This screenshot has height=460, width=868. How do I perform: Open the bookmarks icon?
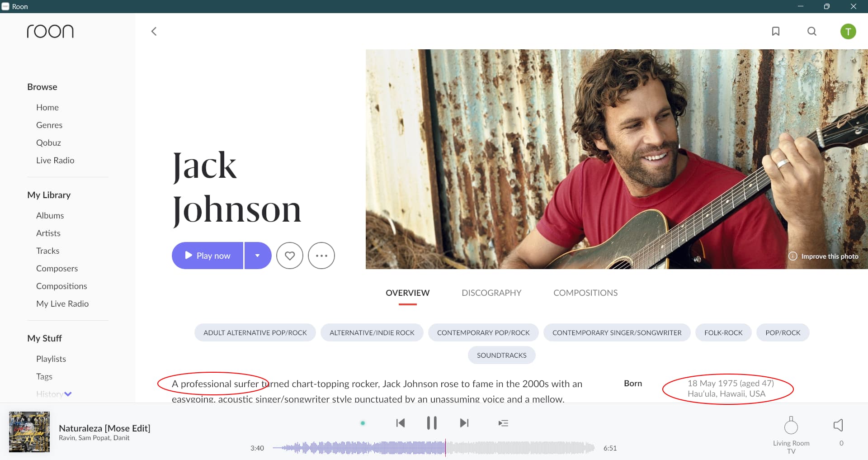(x=776, y=31)
